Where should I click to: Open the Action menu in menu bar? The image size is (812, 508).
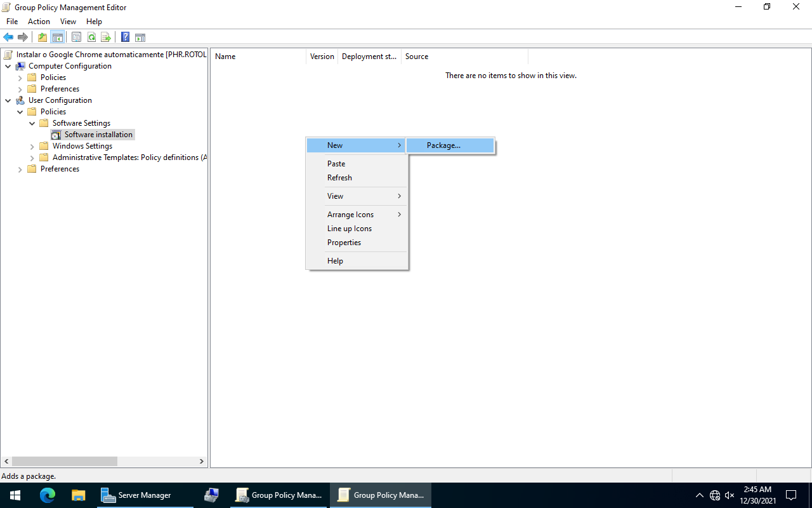point(39,22)
